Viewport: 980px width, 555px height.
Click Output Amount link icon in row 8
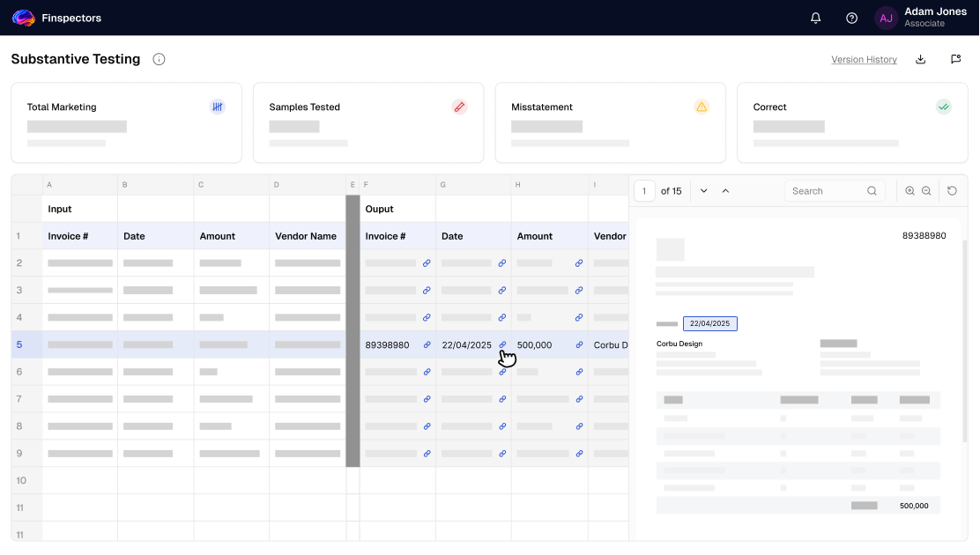(x=579, y=426)
